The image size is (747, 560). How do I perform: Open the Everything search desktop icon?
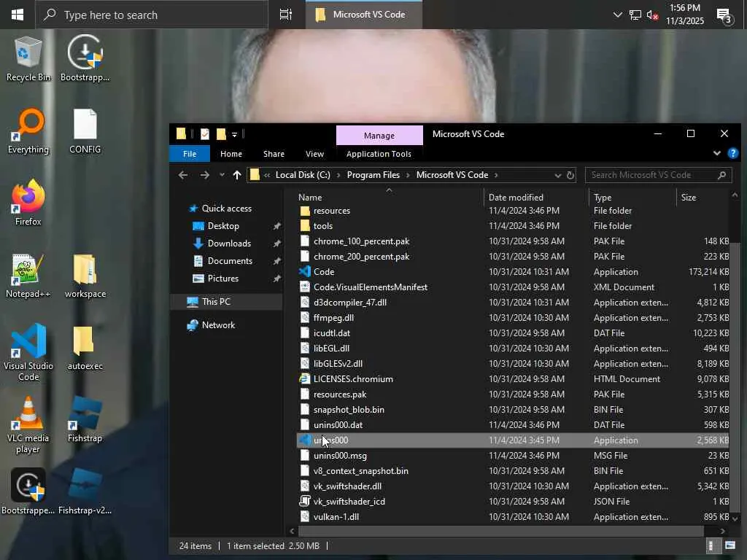28,131
